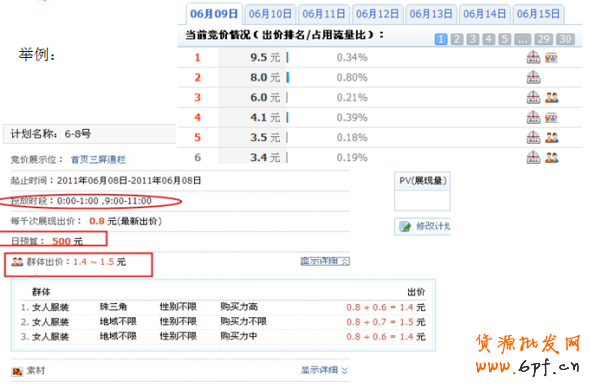
Task: Click the 投放时段 0:00-1:00 ,9:00-11:00 text
Action: 81,201
